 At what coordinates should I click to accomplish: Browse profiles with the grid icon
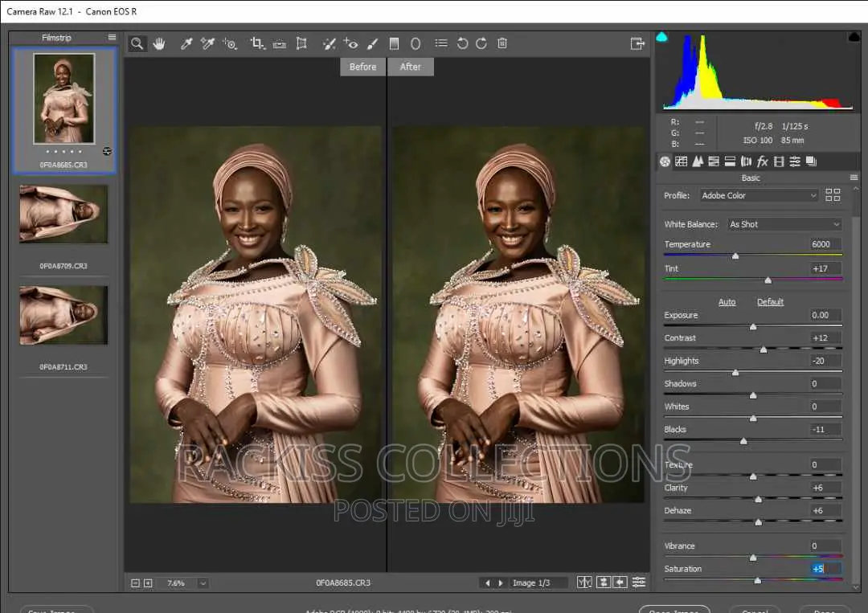[x=833, y=194]
